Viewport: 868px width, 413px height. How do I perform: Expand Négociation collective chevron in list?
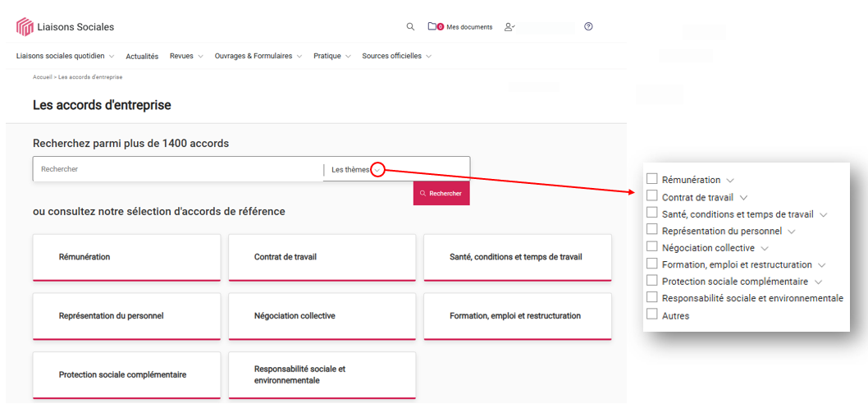(765, 248)
